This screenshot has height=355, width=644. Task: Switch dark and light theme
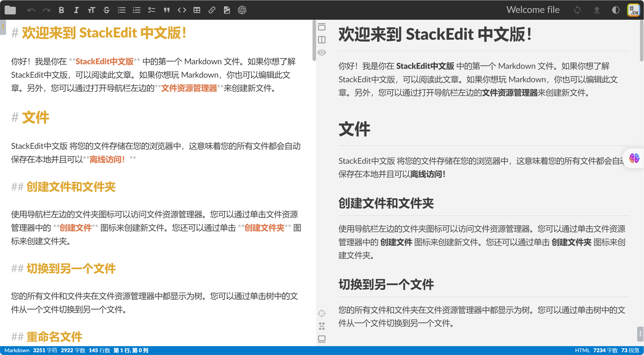click(616, 10)
